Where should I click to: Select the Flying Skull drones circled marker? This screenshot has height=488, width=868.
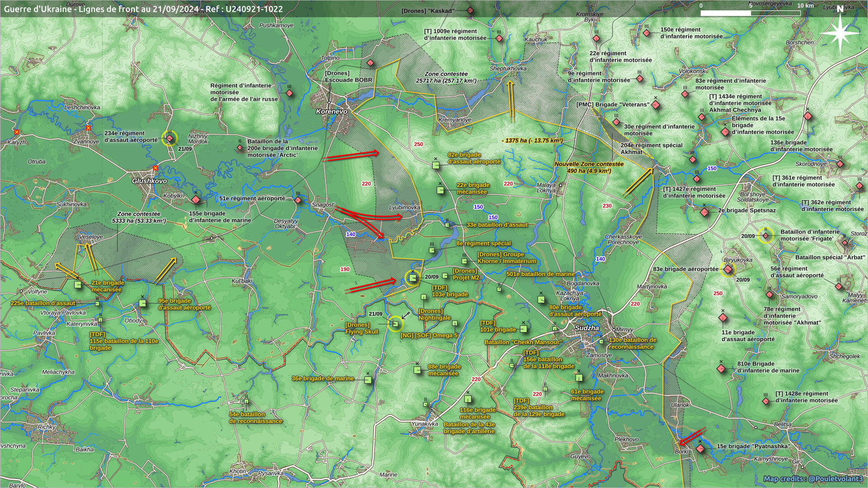pos(396,324)
